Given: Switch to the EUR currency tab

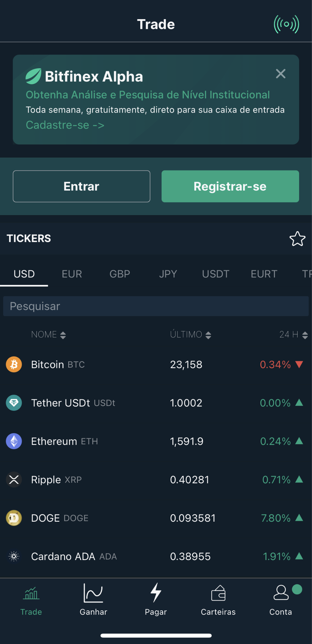Looking at the screenshot, I should pyautogui.click(x=72, y=274).
